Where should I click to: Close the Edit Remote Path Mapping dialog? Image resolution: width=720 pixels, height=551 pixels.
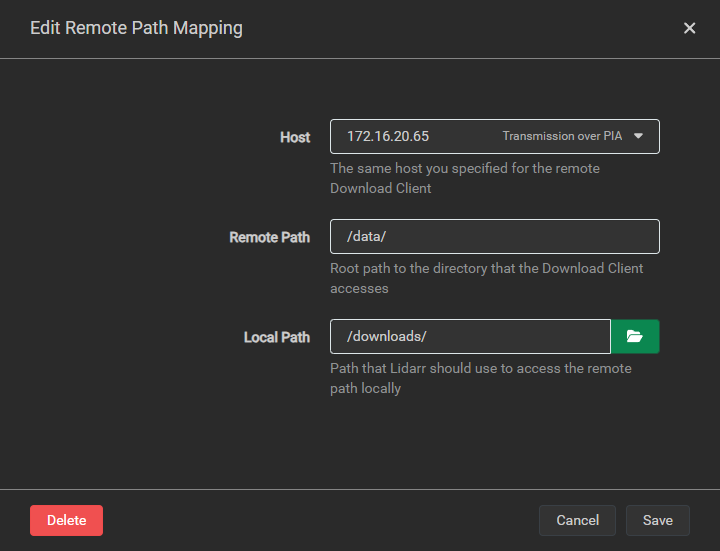tap(689, 28)
